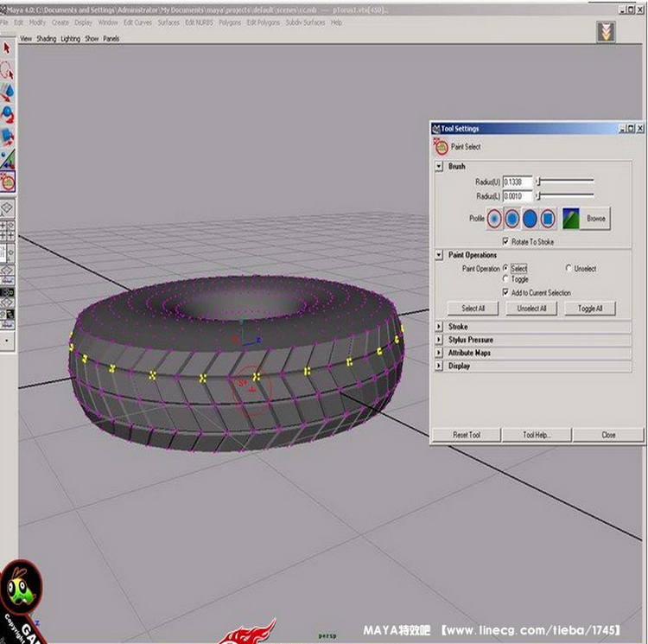Open the Surfaces menu

[x=168, y=22]
